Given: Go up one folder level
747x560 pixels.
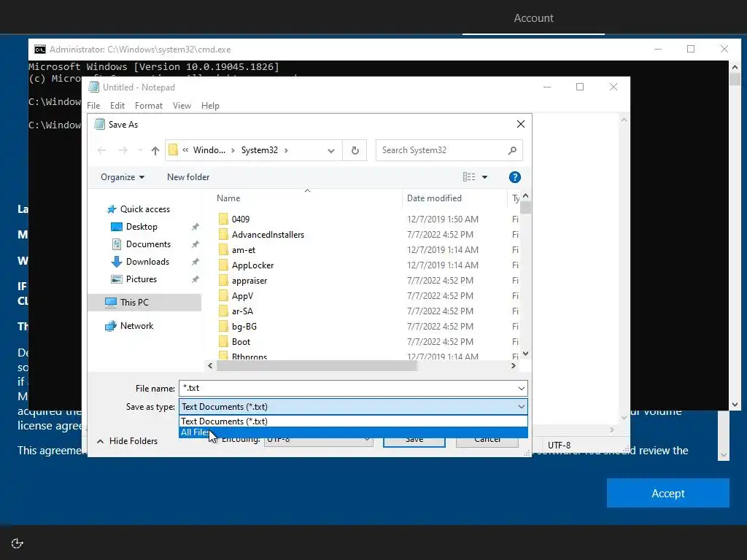Looking at the screenshot, I should (x=155, y=150).
